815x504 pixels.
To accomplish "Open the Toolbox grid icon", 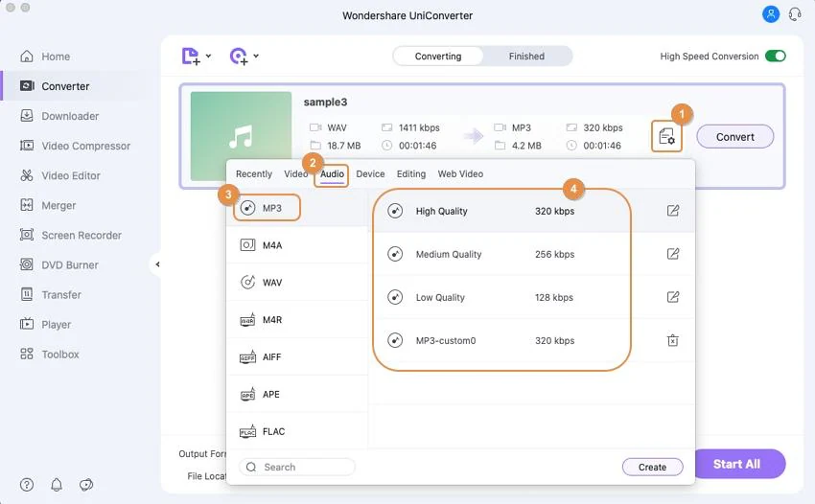I will click(x=27, y=354).
